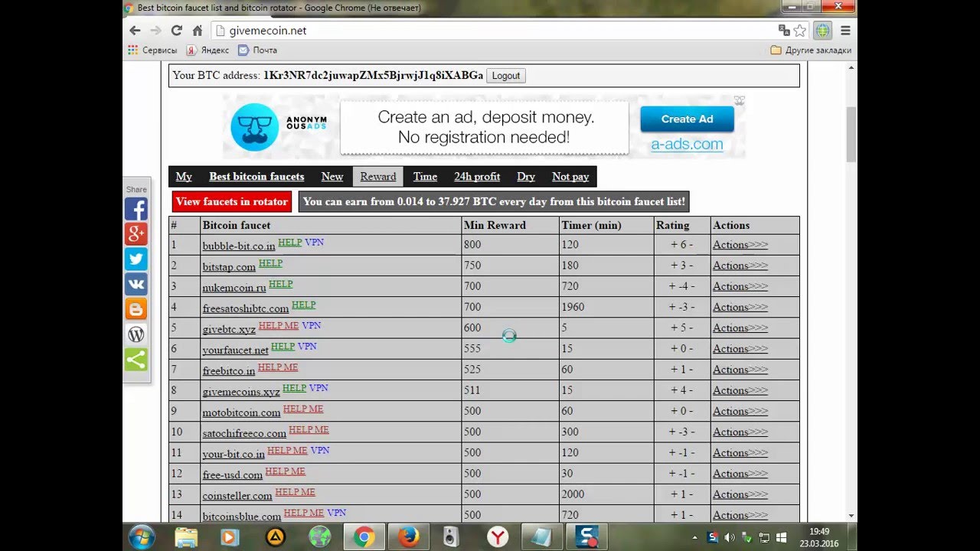This screenshot has height=551, width=980.
Task: Open the freesatoshibtc.com faucet link
Action: point(246,308)
